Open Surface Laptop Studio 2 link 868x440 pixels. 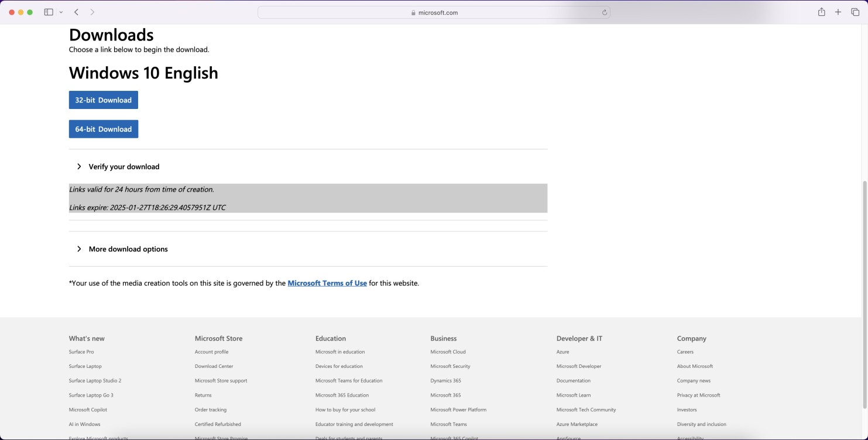coord(95,381)
